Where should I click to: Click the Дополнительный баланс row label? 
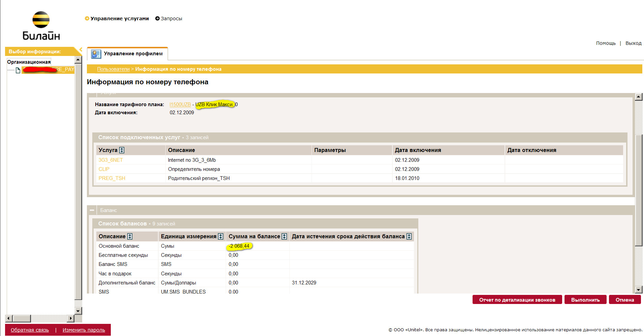click(127, 283)
